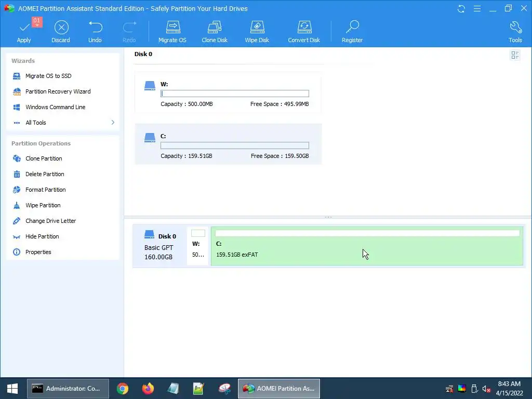532x399 pixels.
Task: Launch Firefox from the taskbar
Action: 148,389
